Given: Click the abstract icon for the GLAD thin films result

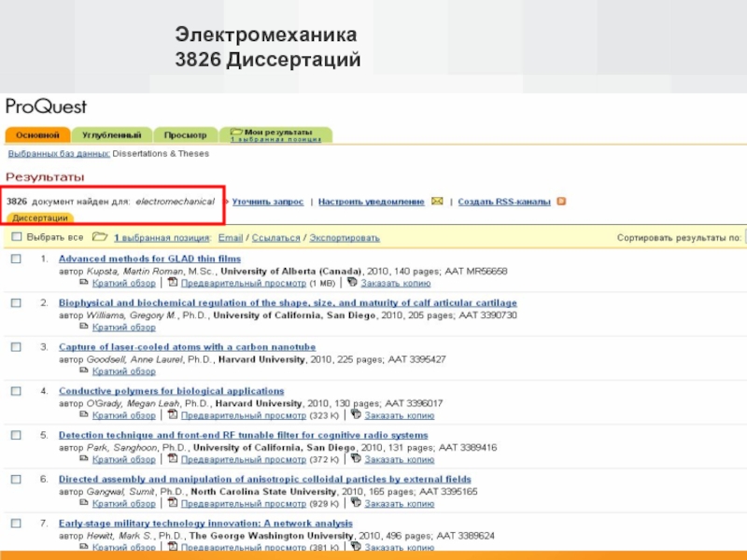Looking at the screenshot, I should pos(83,283).
